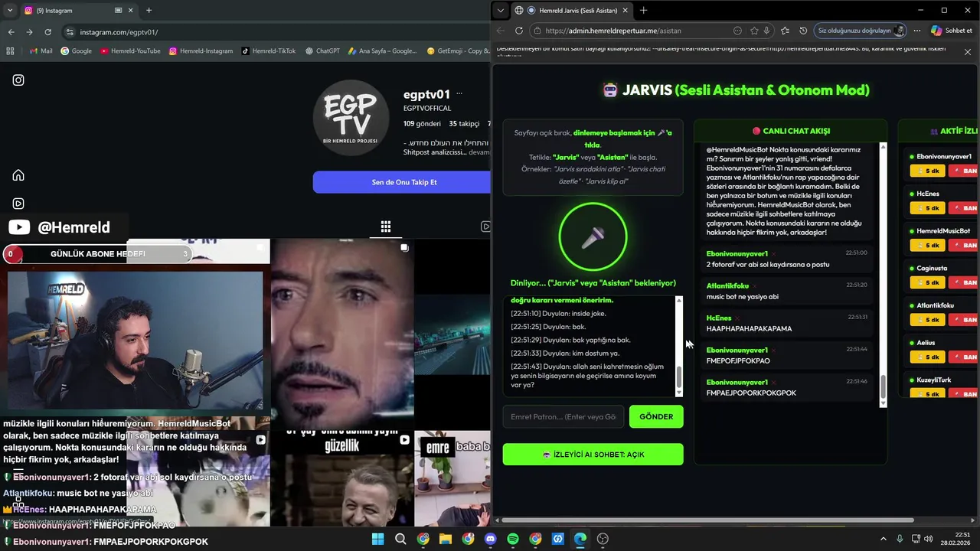
Task: Toggle İzleyici AI Sohbet: Açık button
Action: [x=593, y=454]
